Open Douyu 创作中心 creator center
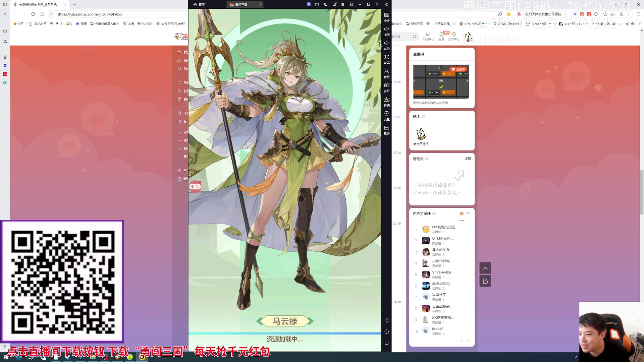 [454, 36]
